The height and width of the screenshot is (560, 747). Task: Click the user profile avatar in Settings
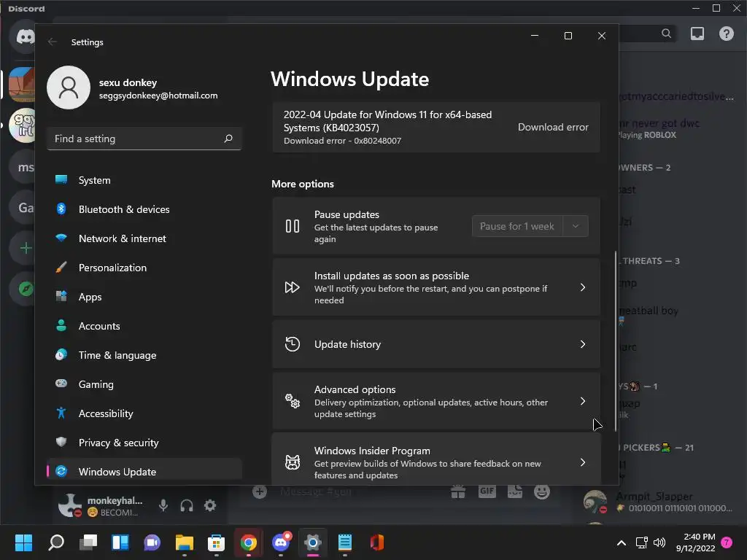click(69, 87)
